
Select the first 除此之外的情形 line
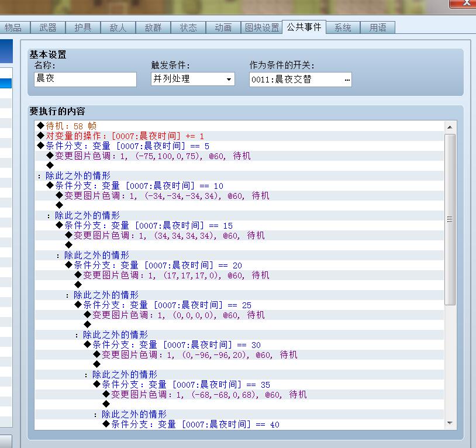click(x=239, y=175)
